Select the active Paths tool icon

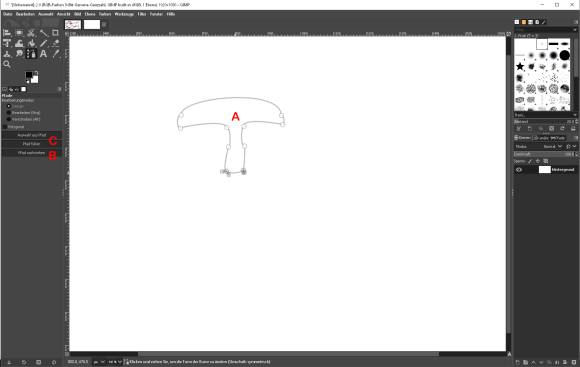click(31, 54)
